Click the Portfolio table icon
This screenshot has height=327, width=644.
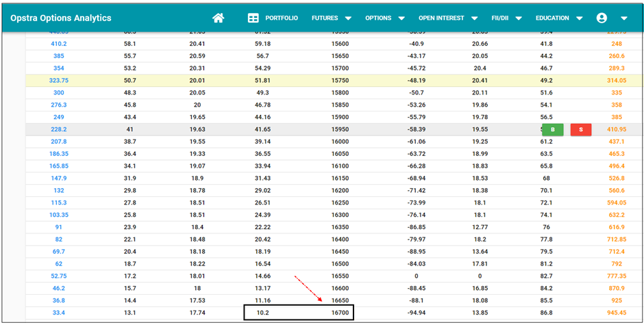[253, 18]
